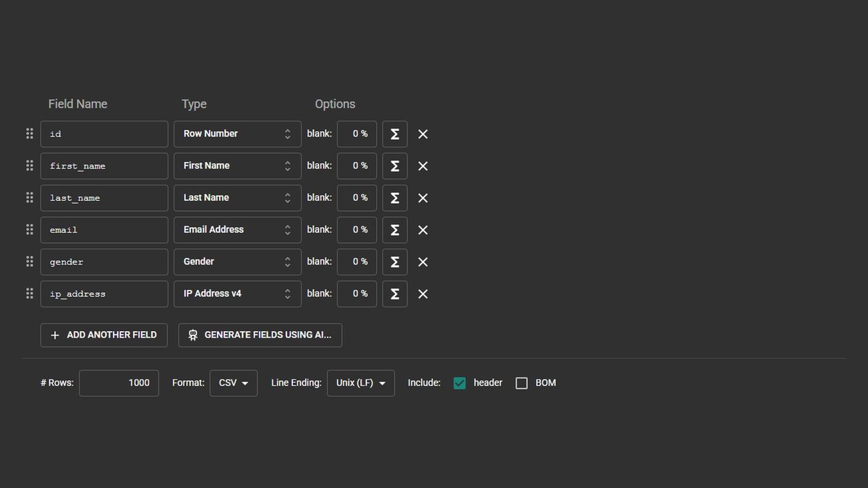Click the drag handle beside last_name
The height and width of the screenshot is (488, 868).
30,197
